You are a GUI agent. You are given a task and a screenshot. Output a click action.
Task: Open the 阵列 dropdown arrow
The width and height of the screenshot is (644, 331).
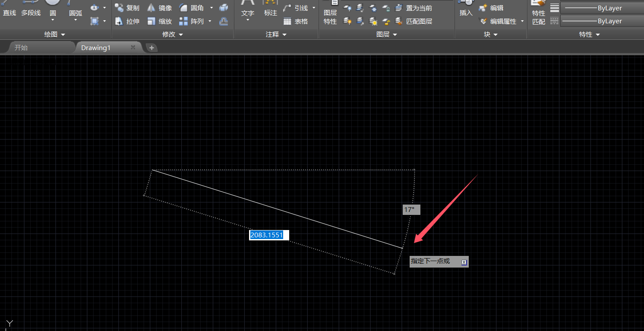pyautogui.click(x=210, y=21)
